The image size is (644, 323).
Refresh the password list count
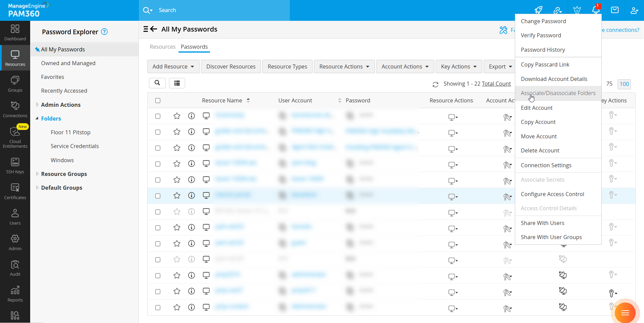click(435, 84)
